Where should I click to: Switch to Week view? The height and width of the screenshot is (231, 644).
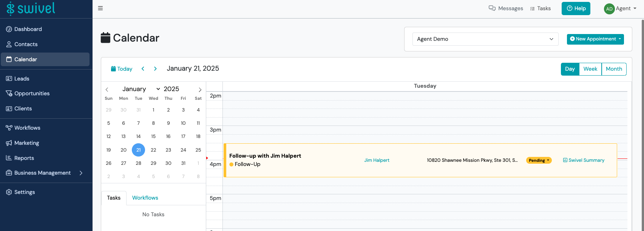pyautogui.click(x=590, y=69)
